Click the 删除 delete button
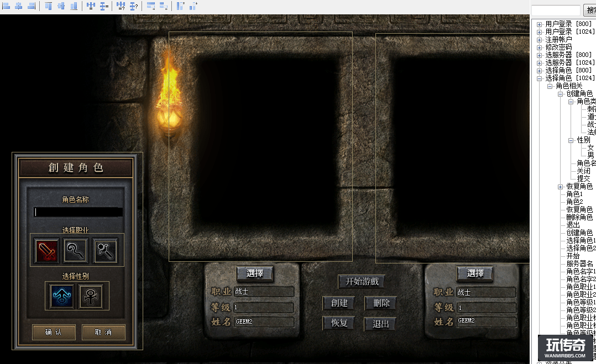The image size is (596, 364). (381, 303)
